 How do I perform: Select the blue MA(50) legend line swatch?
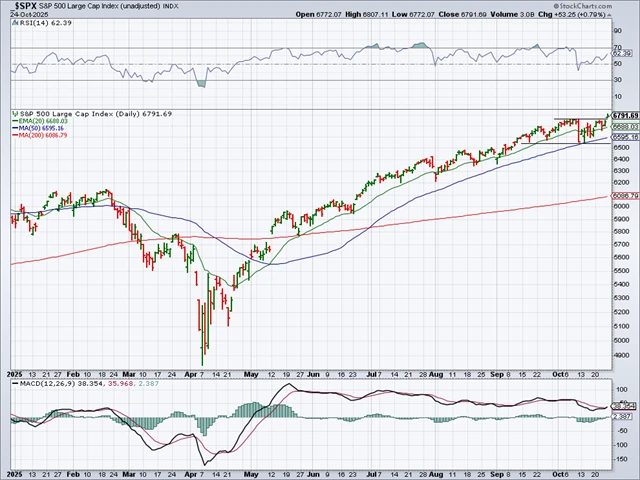(15, 128)
